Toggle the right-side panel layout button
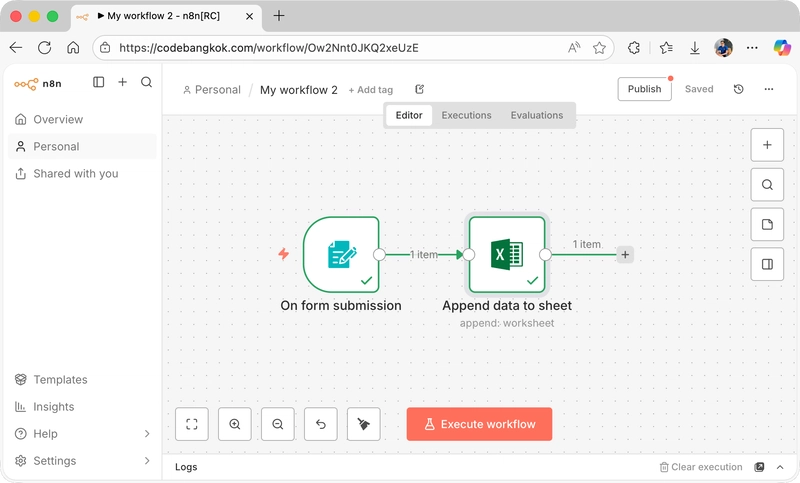800x483 pixels. [767, 264]
